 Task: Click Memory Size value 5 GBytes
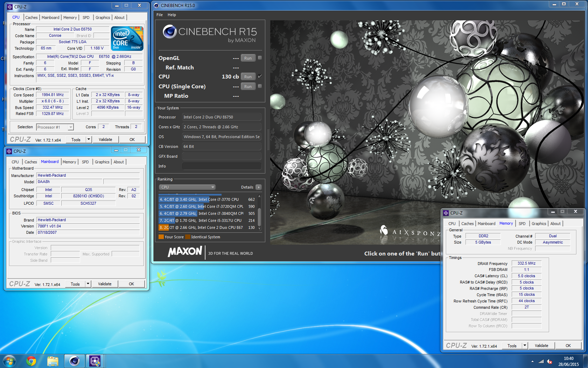click(x=483, y=242)
